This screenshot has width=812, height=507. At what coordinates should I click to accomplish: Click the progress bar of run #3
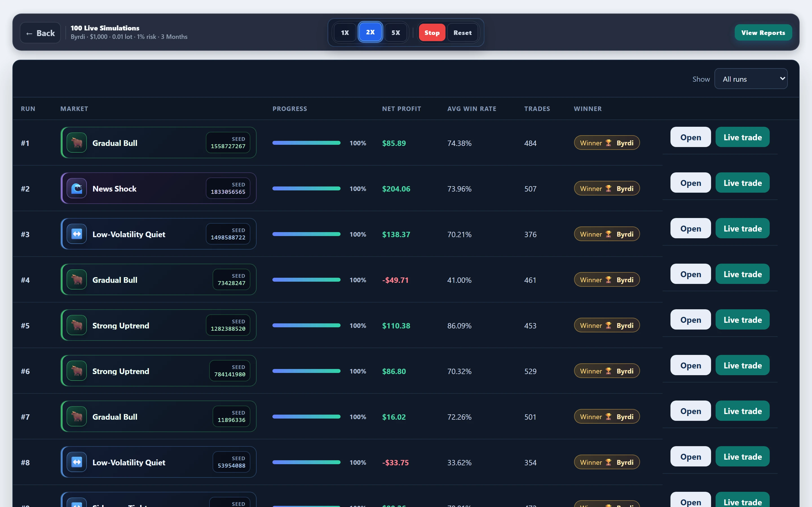coord(306,234)
